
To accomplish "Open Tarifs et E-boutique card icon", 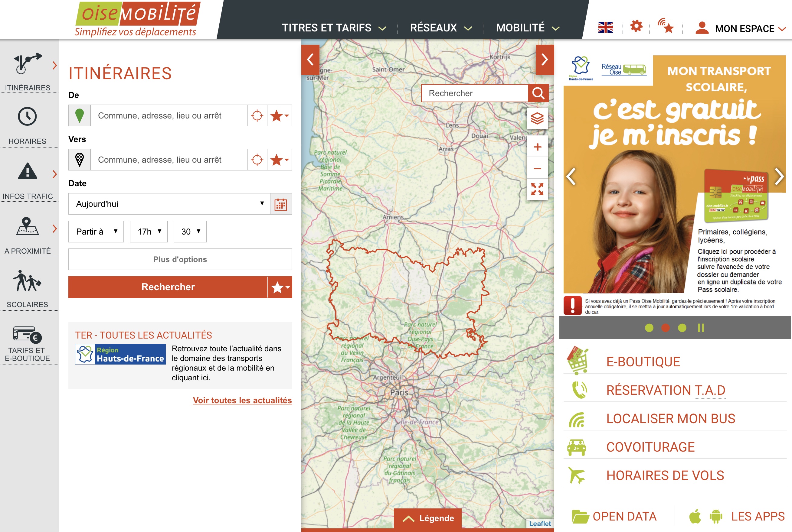I will click(x=27, y=334).
